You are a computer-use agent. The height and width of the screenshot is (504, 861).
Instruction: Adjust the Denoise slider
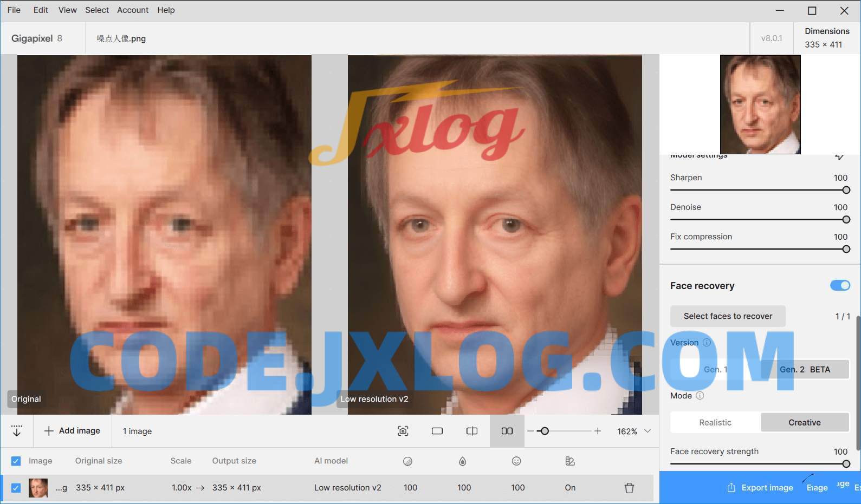(846, 219)
